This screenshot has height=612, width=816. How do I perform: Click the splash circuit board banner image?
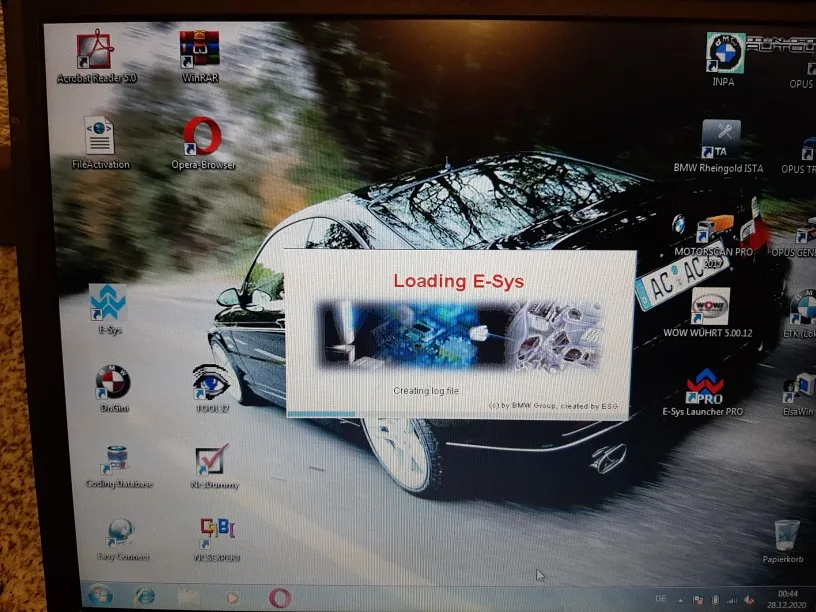tap(460, 335)
